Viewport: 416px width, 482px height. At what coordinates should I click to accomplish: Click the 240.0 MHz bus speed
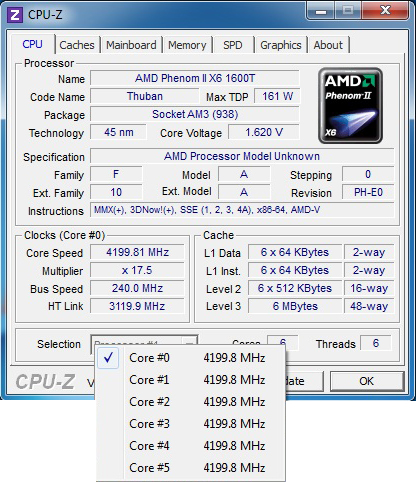(137, 288)
